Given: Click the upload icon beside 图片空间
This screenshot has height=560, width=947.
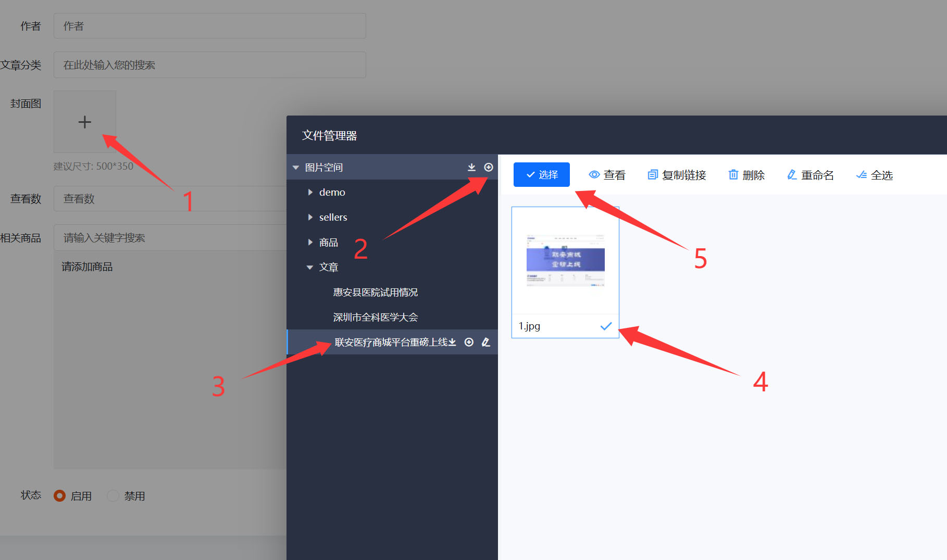Looking at the screenshot, I should point(471,167).
